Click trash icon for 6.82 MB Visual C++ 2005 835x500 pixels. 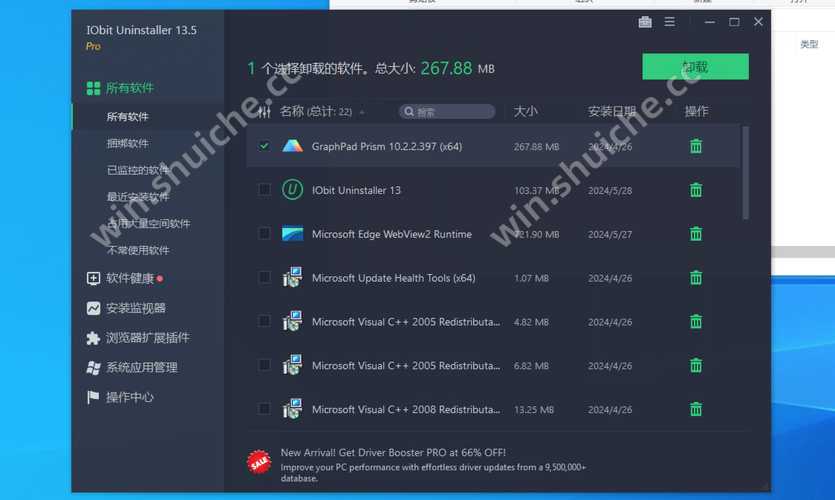click(696, 365)
